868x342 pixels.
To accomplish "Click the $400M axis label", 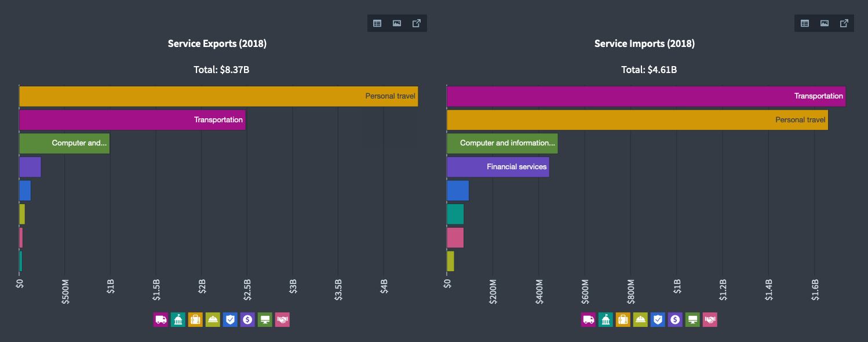I will pos(539,292).
